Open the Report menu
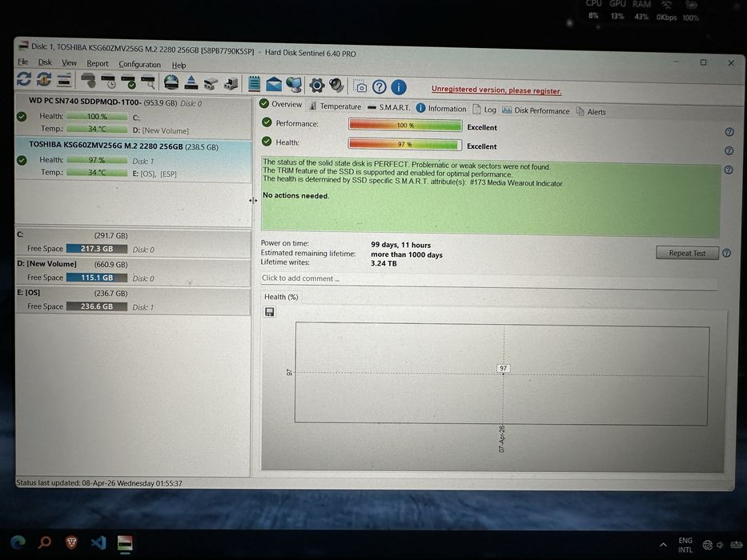Image resolution: width=747 pixels, height=560 pixels. click(x=97, y=63)
